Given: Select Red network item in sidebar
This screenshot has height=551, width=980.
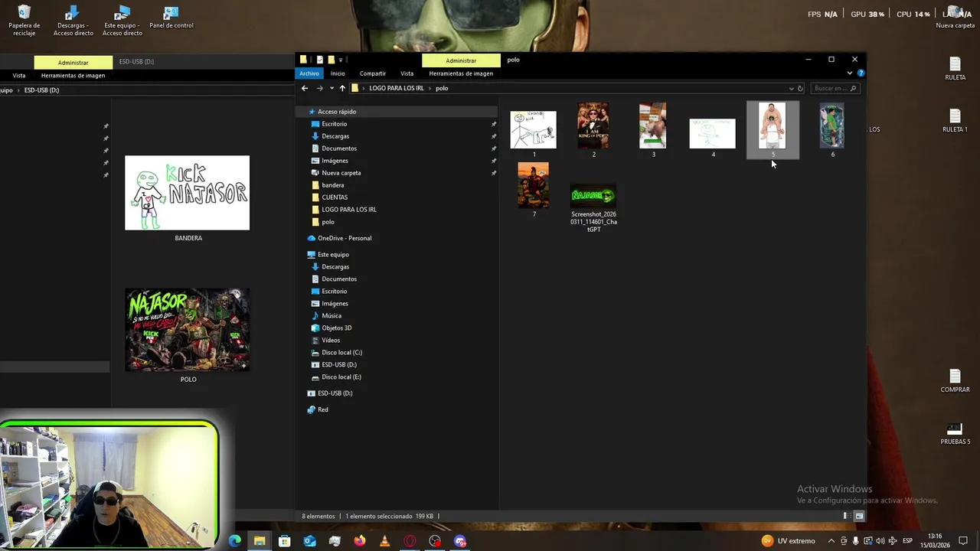Looking at the screenshot, I should point(323,410).
